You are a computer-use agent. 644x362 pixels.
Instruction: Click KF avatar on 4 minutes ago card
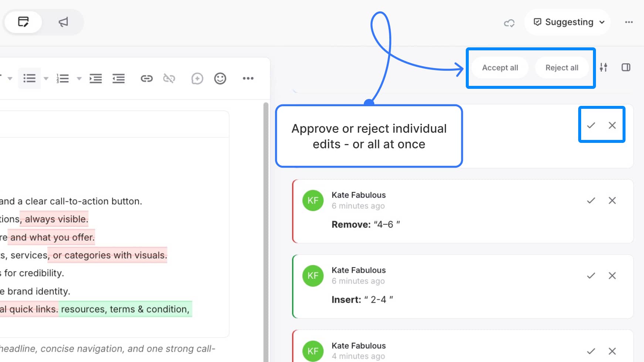click(x=313, y=351)
